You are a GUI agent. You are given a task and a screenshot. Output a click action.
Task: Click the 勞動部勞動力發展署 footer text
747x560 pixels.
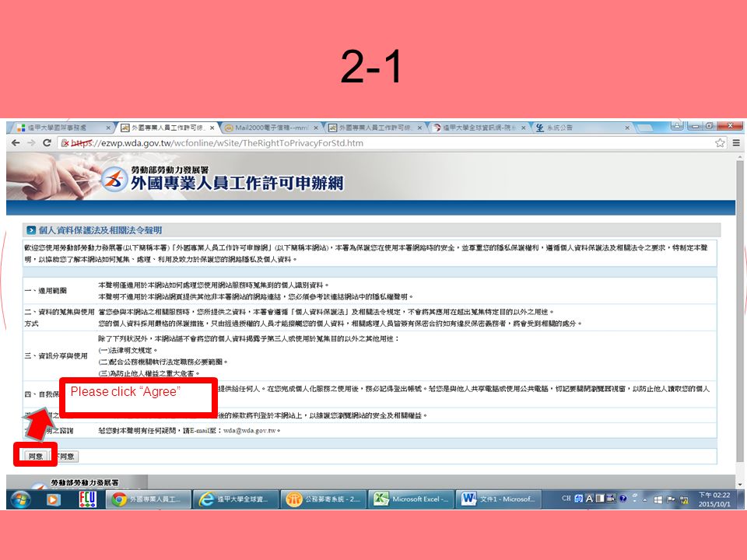pyautogui.click(x=85, y=482)
